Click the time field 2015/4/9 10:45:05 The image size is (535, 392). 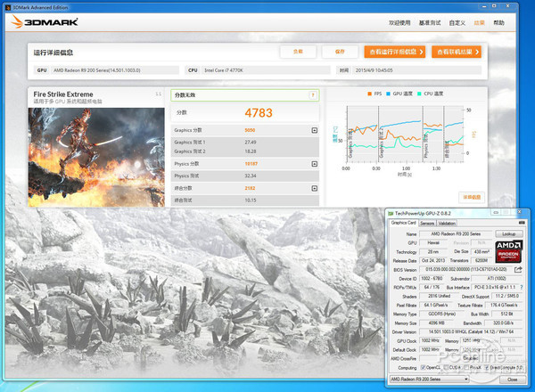pyautogui.click(x=416, y=70)
